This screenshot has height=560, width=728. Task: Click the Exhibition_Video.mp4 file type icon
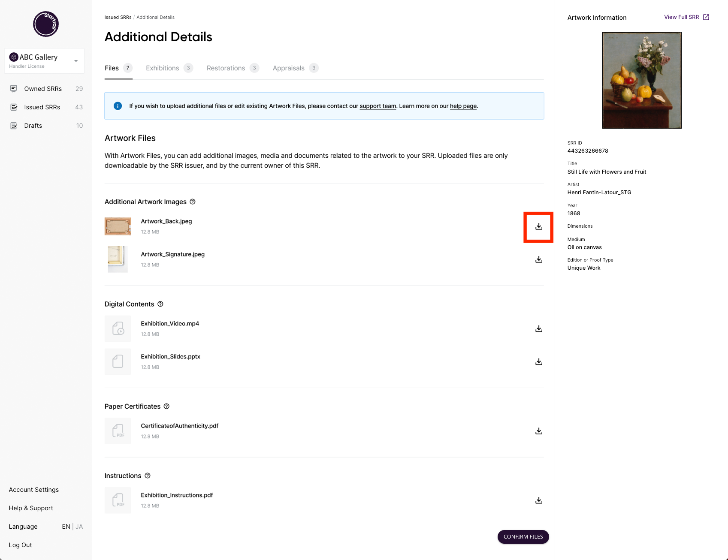118,328
